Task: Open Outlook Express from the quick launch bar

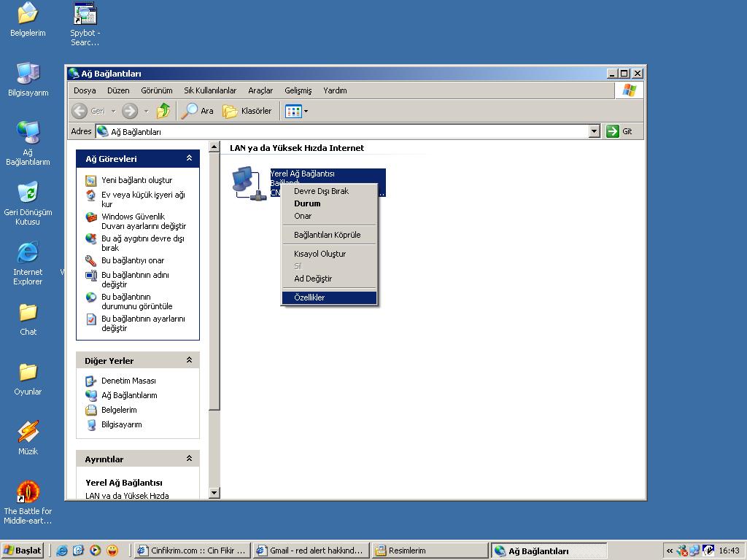Action: pyautogui.click(x=78, y=551)
